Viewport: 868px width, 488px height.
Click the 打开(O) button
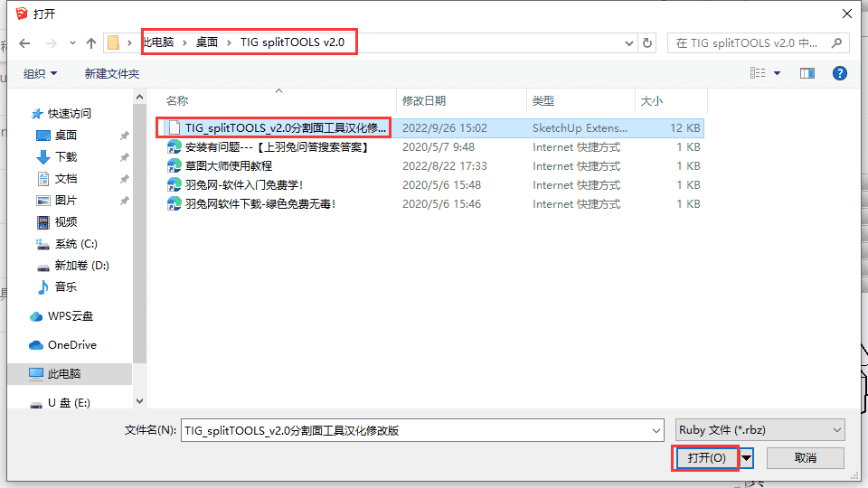coord(706,457)
